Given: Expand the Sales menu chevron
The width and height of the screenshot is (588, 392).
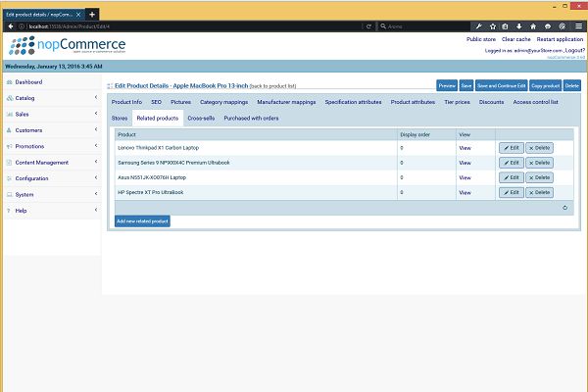Looking at the screenshot, I should [x=96, y=114].
